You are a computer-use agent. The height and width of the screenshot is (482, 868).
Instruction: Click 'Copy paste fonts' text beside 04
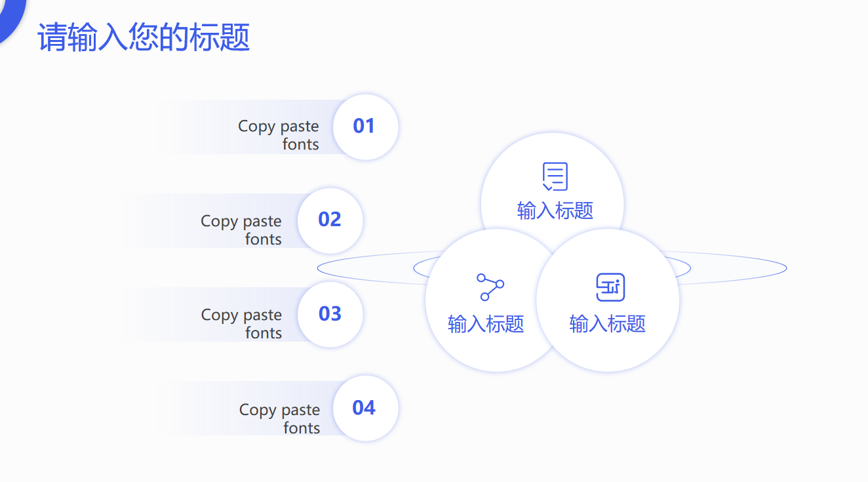click(279, 418)
